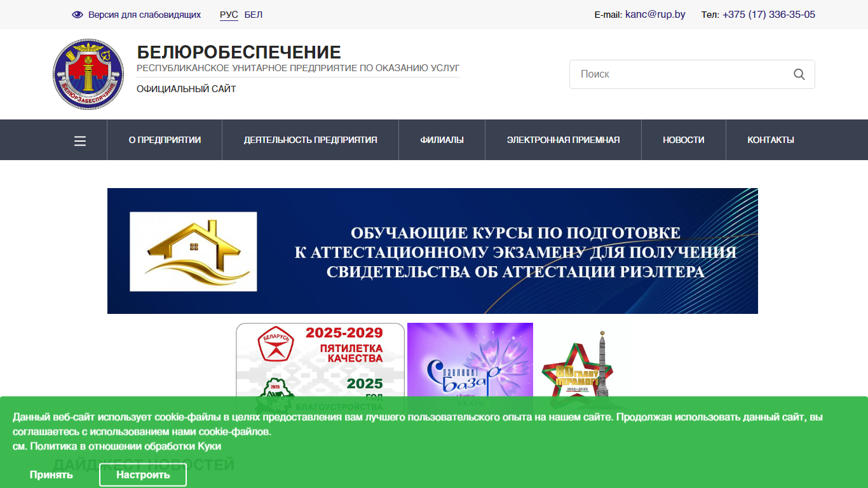Click 'Настроить' cookie settings button

point(143,475)
